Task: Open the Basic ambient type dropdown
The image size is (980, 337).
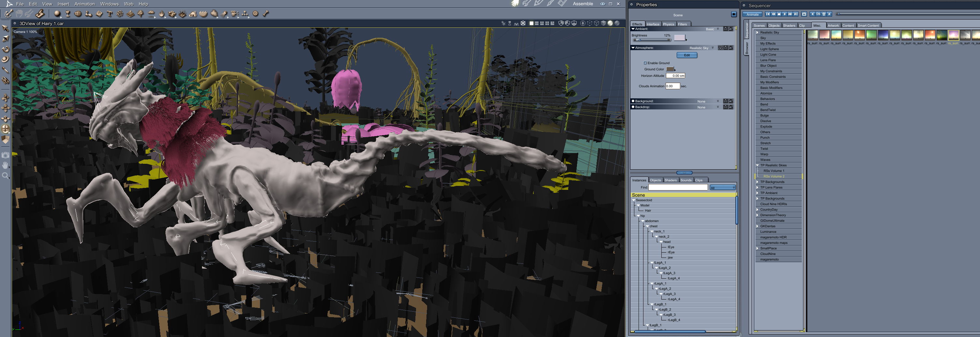Action: point(712,29)
